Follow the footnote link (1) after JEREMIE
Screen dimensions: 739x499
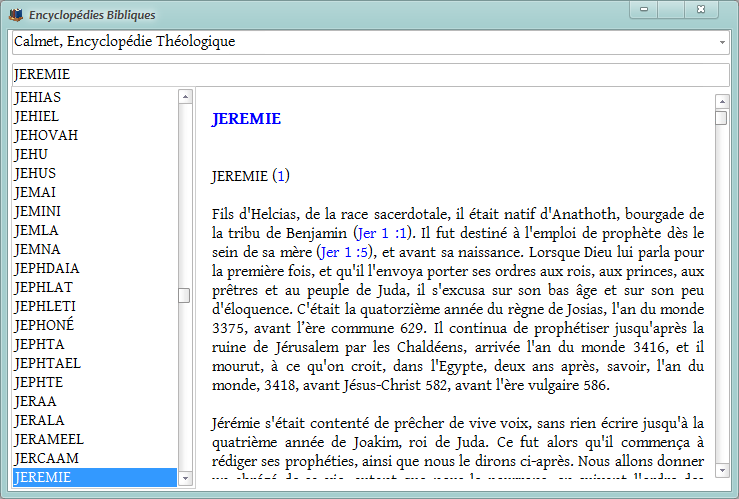coord(281,176)
